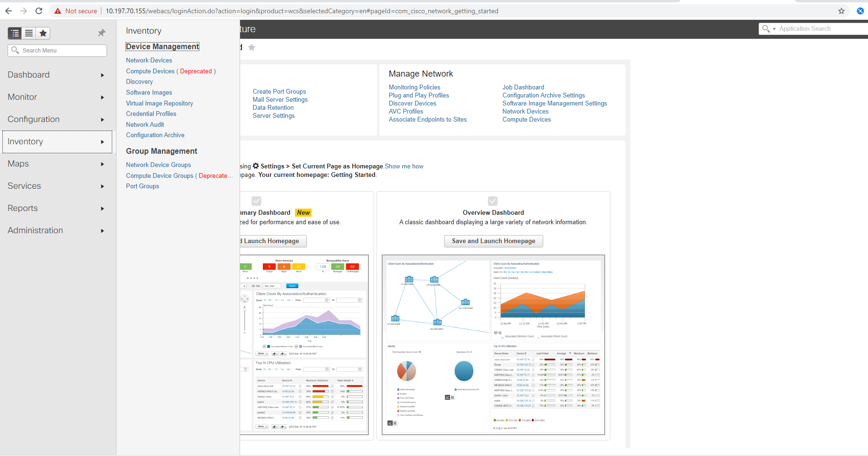Open Data Retention link
868x456 pixels.
(x=273, y=107)
